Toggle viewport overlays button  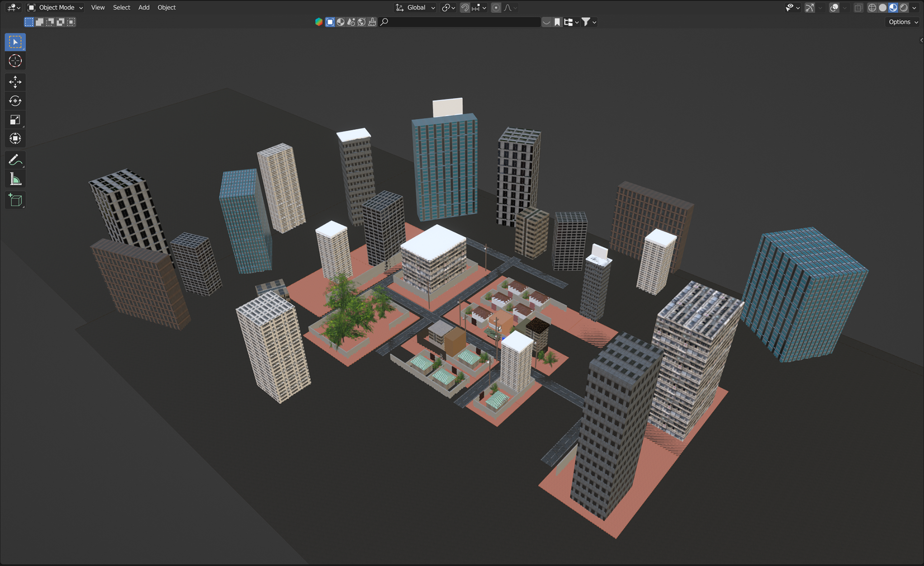[834, 8]
